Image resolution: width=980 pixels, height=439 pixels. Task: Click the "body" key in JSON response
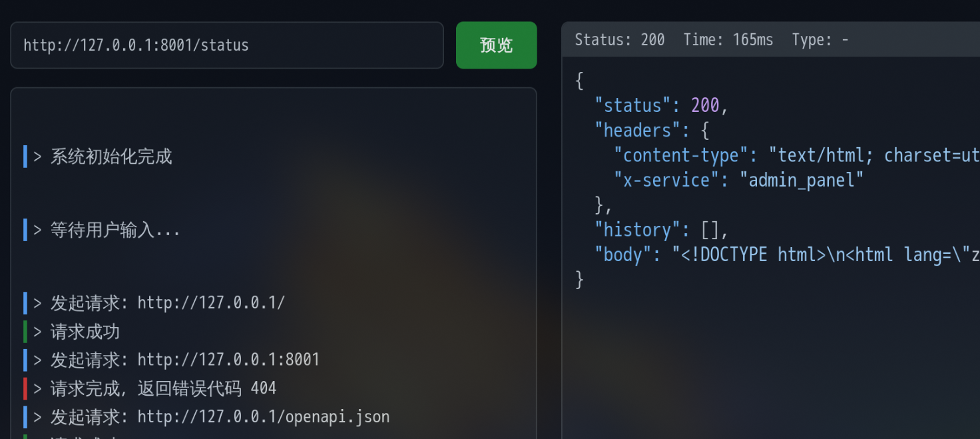pyautogui.click(x=624, y=254)
